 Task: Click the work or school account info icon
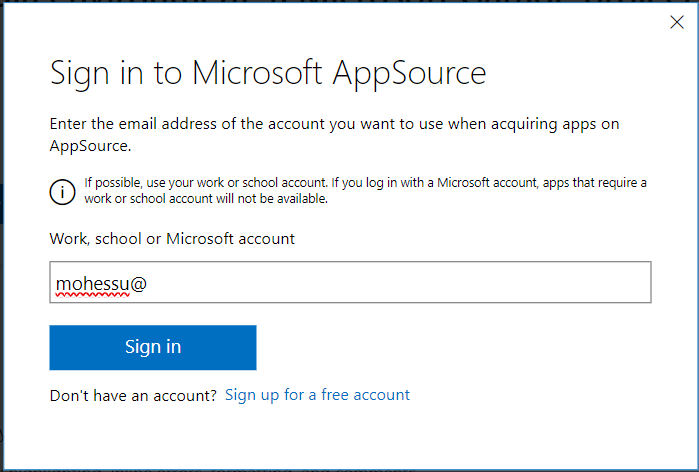tap(62, 192)
